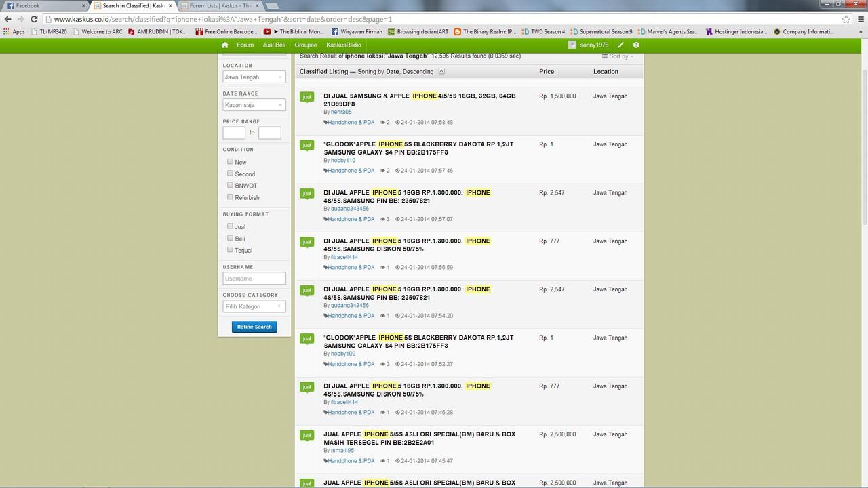Click jual icon of ismaill95 listing
Screen dimensions: 868x488
307,436
